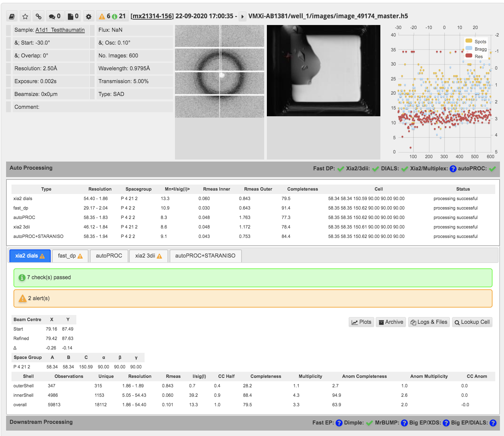Open the logbook icon in the toolbar

click(x=12, y=16)
